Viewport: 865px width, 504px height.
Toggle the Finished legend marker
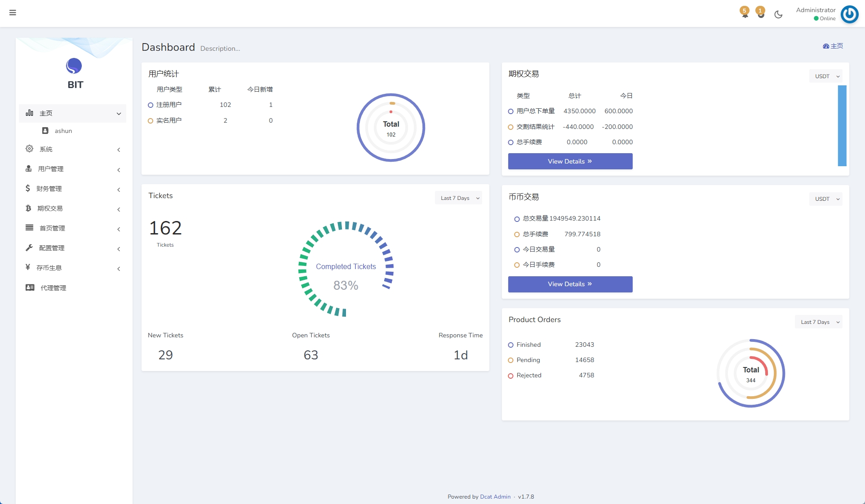click(x=510, y=345)
